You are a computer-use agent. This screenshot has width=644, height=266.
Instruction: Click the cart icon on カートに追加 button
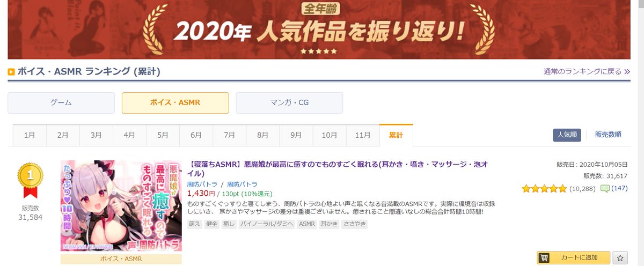544,258
